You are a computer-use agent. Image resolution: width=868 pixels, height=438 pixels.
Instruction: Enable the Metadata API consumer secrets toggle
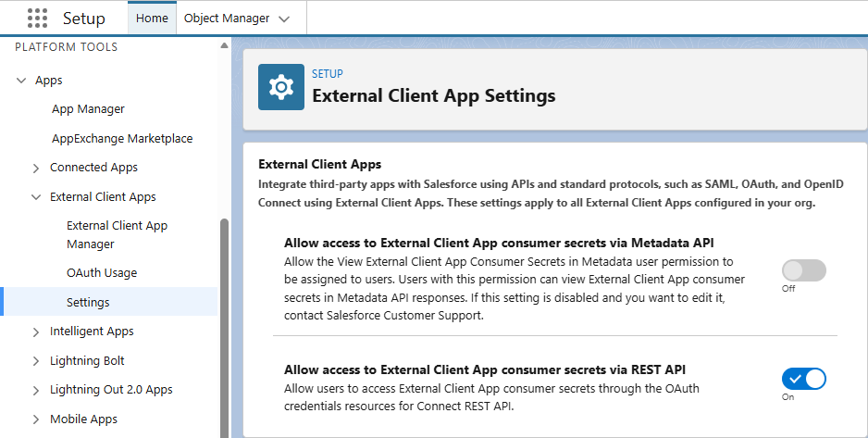804,270
